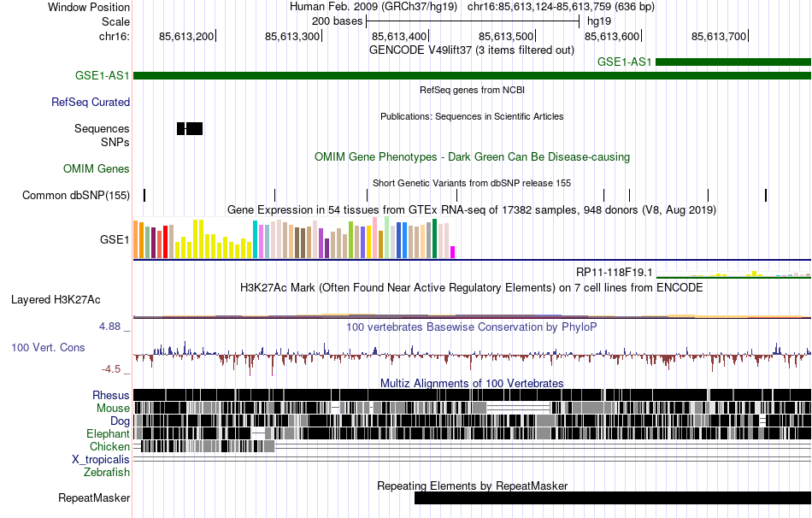The image size is (812, 518).
Task: Click the magenta bar in GSE1 expression chart
Action: click(452, 252)
